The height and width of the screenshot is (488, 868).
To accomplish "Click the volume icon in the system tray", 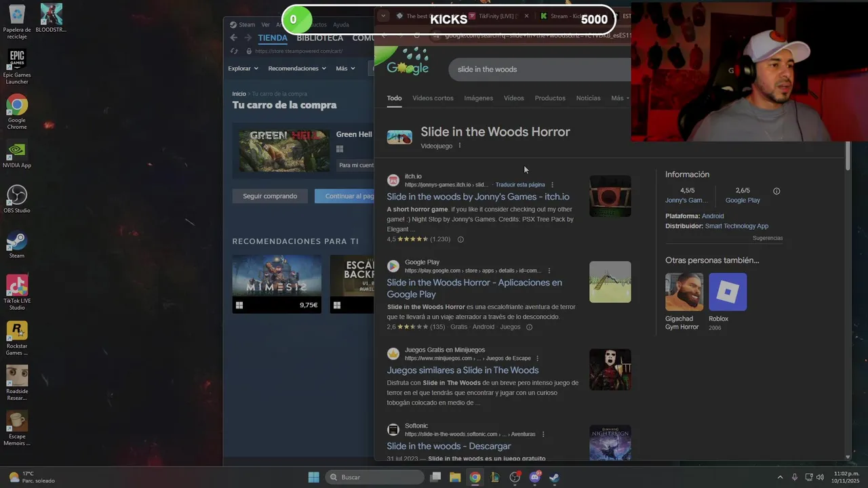I will pyautogui.click(x=820, y=477).
